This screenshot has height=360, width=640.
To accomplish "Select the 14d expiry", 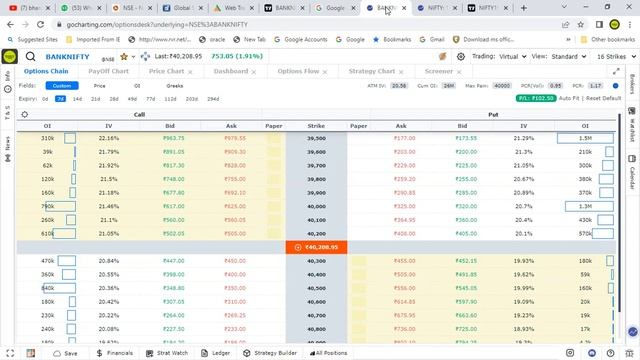I will (x=77, y=99).
